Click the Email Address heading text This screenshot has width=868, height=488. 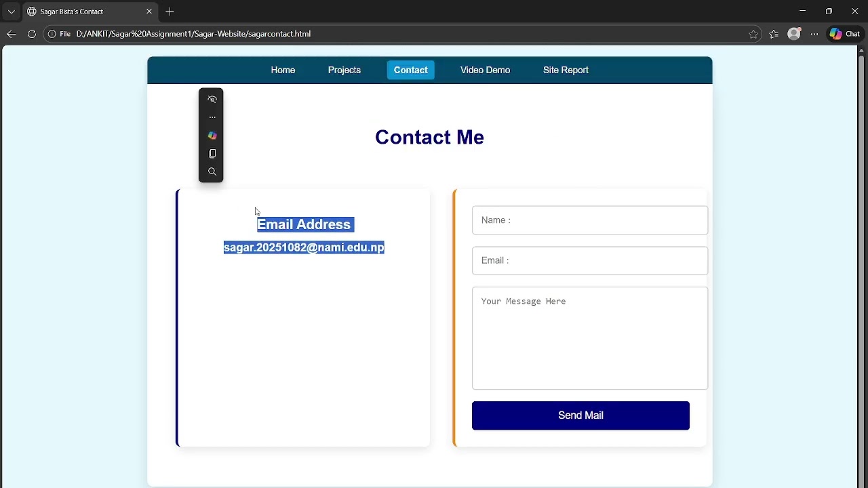[304, 224]
